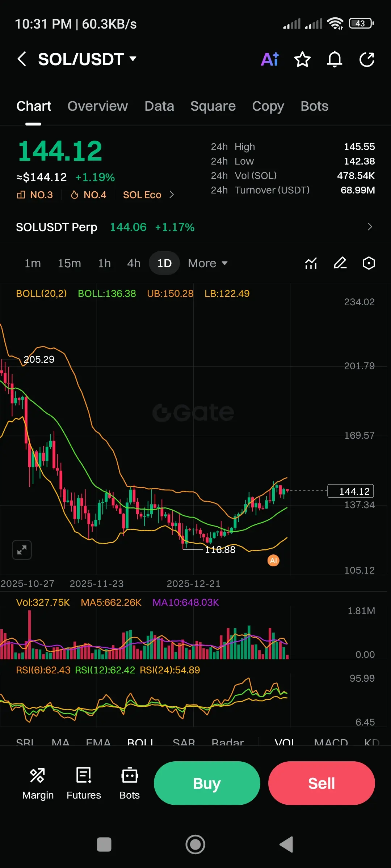Tap the red Sell button

[321, 783]
